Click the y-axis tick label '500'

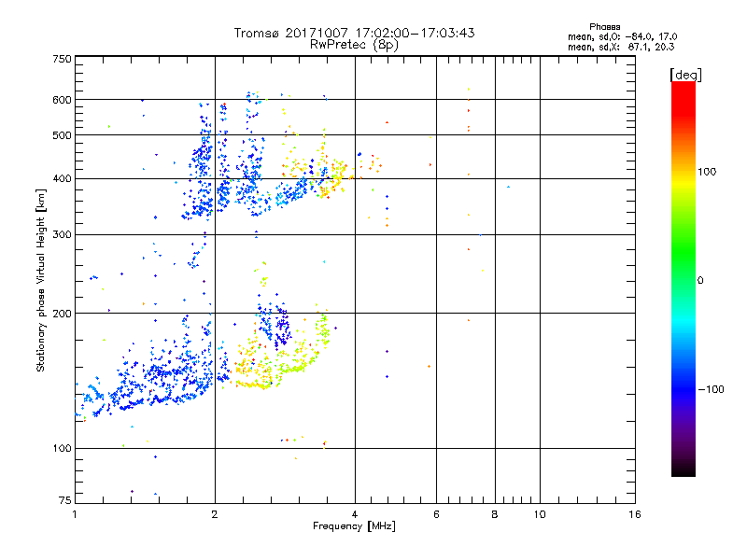coord(62,135)
